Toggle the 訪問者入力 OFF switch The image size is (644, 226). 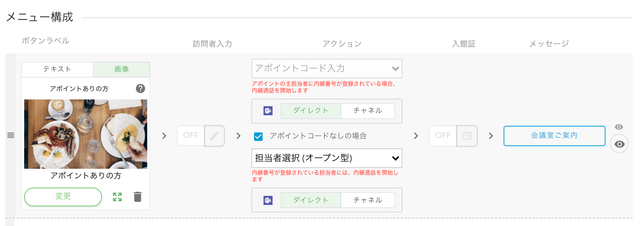click(x=191, y=136)
